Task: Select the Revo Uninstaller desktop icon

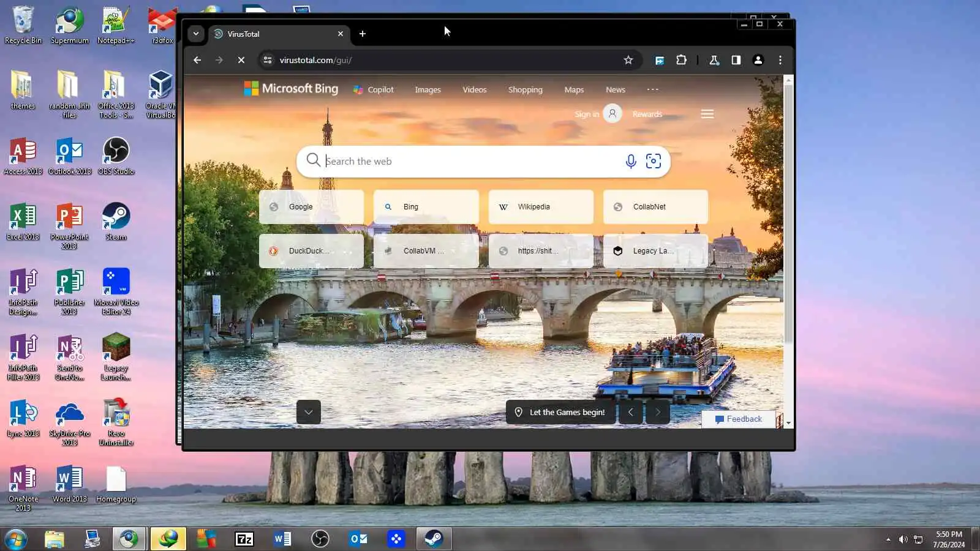Action: coord(116,422)
